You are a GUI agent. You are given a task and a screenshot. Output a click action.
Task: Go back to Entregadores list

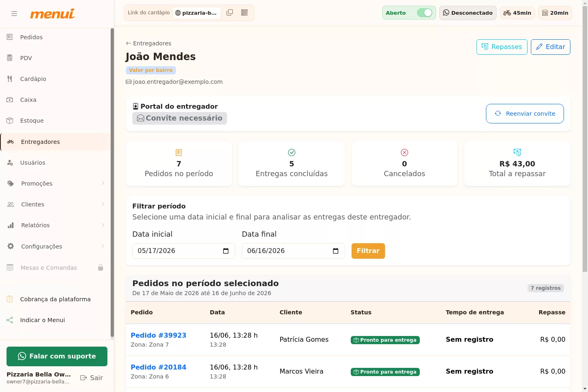[148, 43]
